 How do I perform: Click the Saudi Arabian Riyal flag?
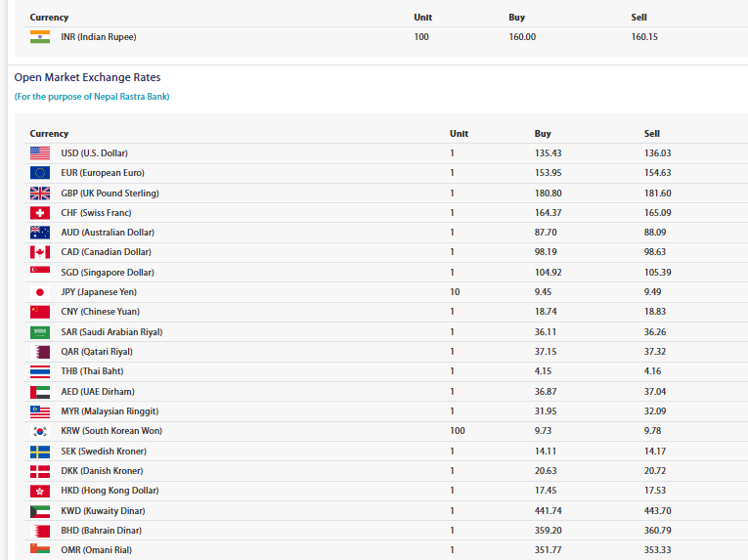coord(40,332)
